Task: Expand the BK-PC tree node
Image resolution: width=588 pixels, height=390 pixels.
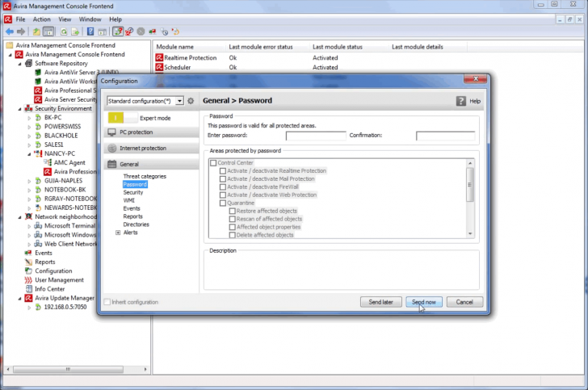Action: [x=29, y=118]
